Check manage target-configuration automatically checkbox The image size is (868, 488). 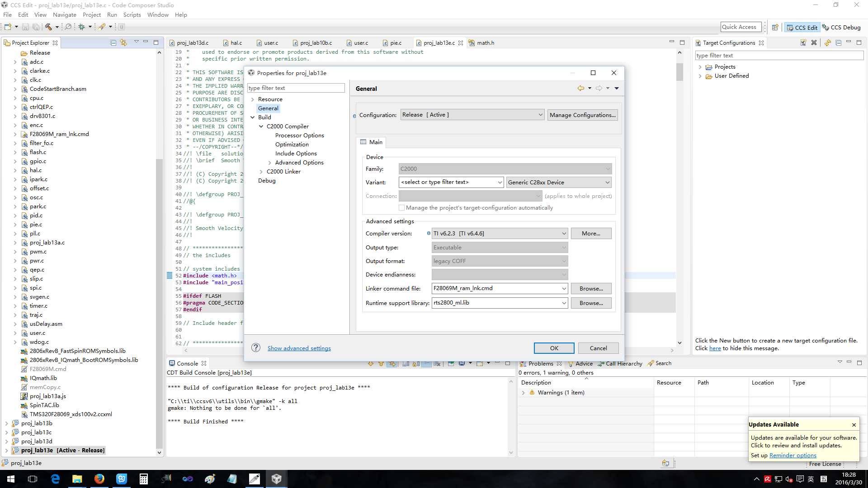click(x=401, y=208)
